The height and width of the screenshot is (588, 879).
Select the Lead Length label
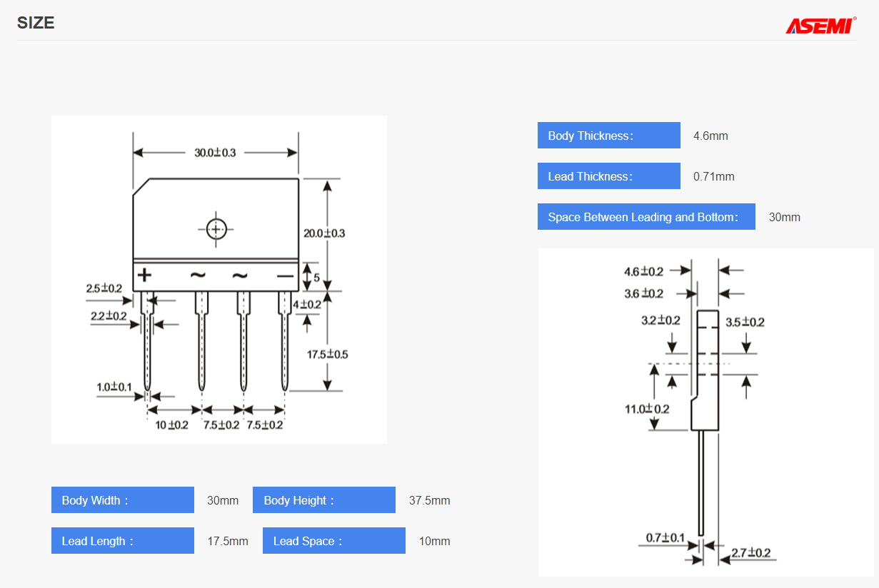click(x=123, y=541)
